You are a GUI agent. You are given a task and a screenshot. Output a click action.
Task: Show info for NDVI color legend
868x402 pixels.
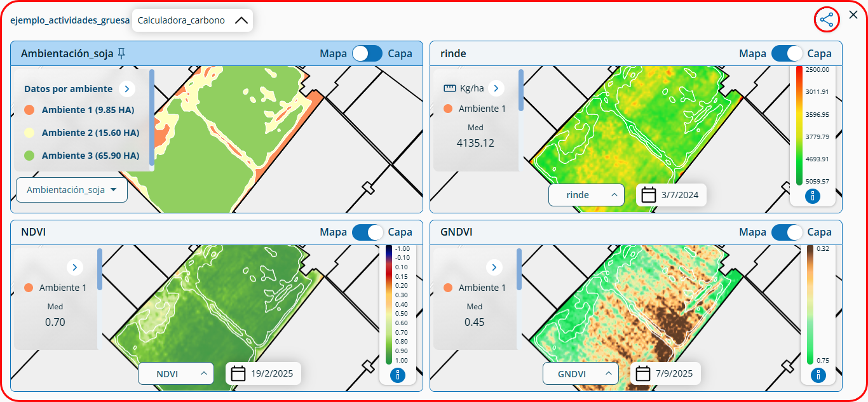click(398, 375)
